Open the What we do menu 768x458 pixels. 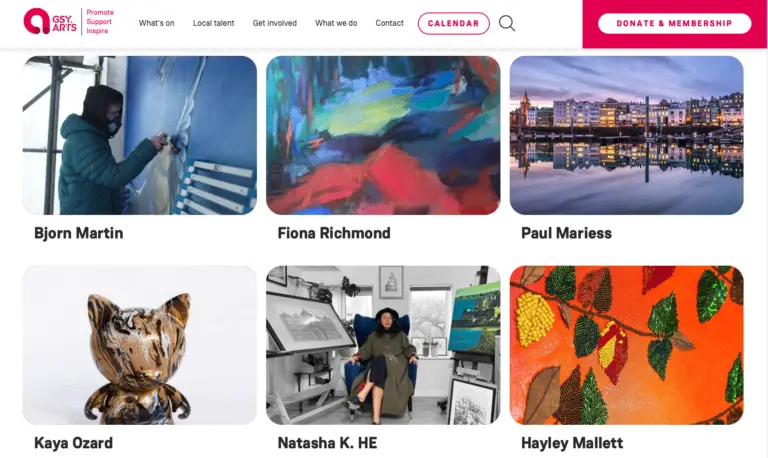(x=336, y=23)
